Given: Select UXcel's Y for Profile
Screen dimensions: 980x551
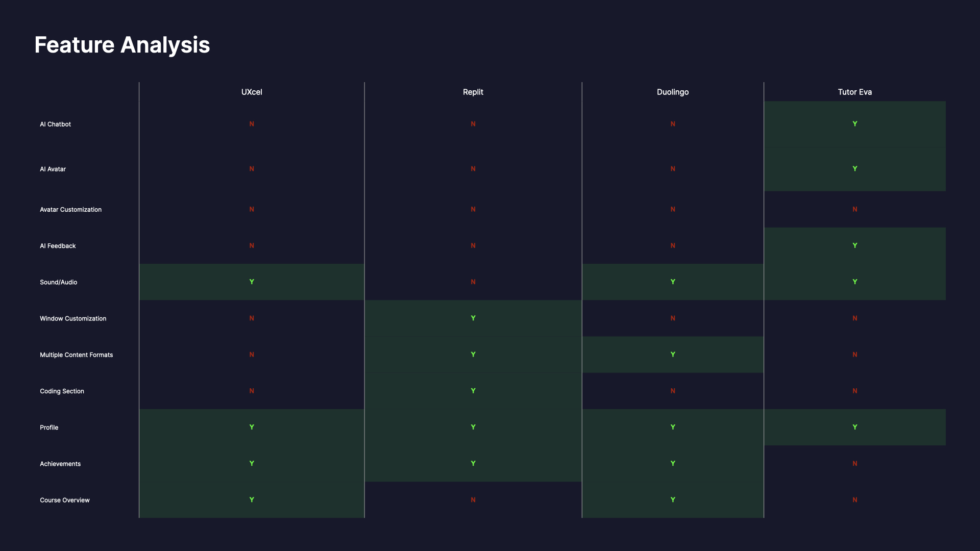Looking at the screenshot, I should (x=252, y=427).
